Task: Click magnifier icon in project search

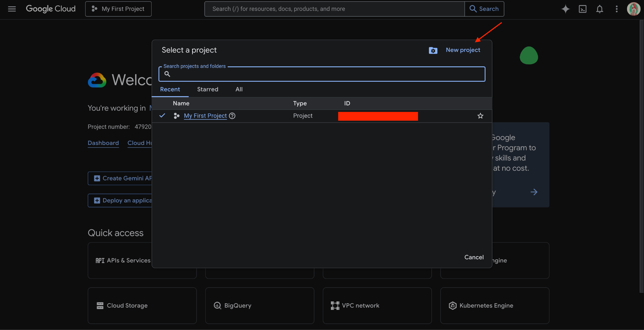Action: coord(167,74)
